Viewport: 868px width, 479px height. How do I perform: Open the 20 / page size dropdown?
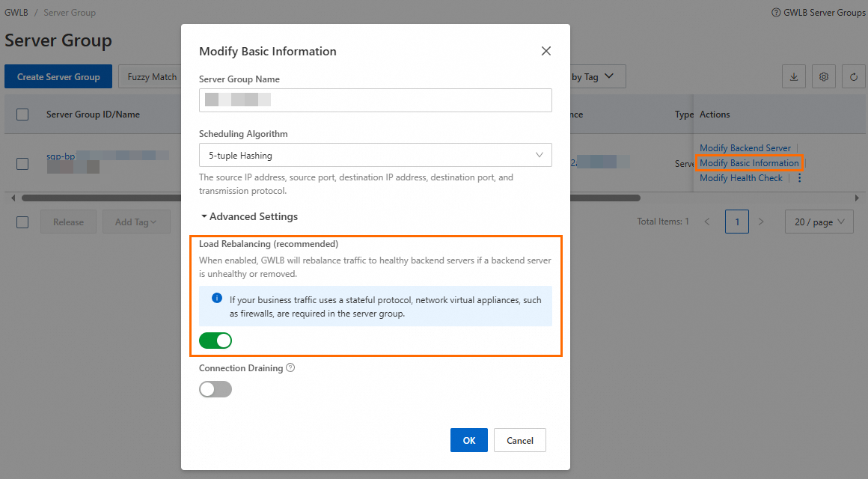pyautogui.click(x=819, y=222)
